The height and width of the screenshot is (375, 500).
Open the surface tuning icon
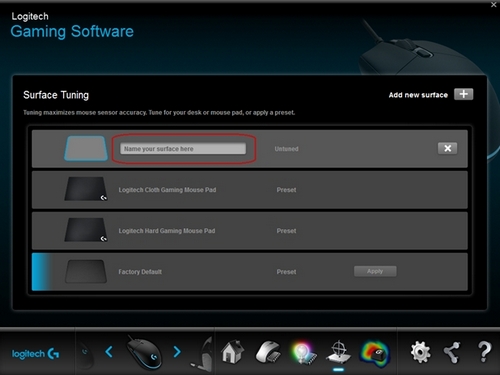pos(339,352)
